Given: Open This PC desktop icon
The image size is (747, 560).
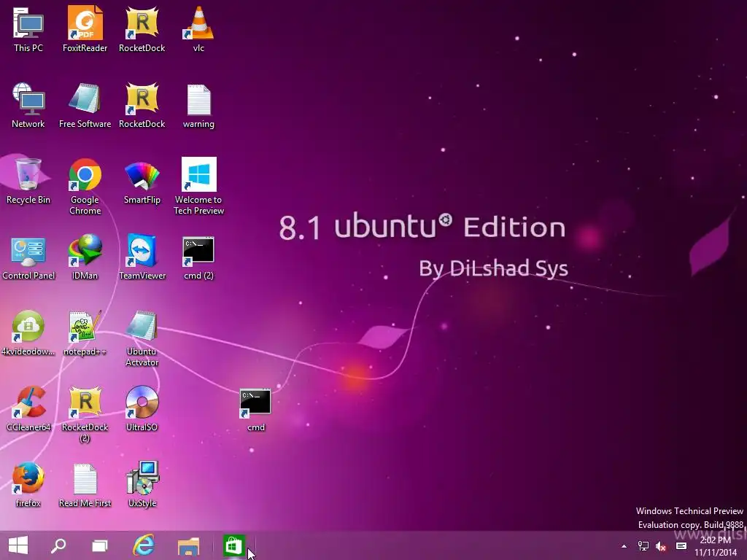Looking at the screenshot, I should (x=28, y=29).
